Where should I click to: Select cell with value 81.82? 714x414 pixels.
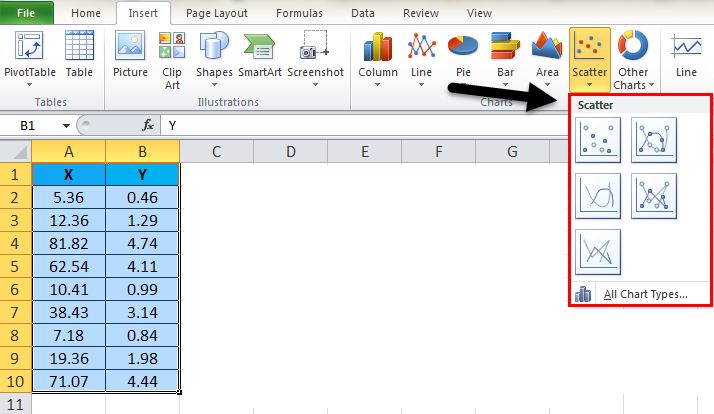68,244
